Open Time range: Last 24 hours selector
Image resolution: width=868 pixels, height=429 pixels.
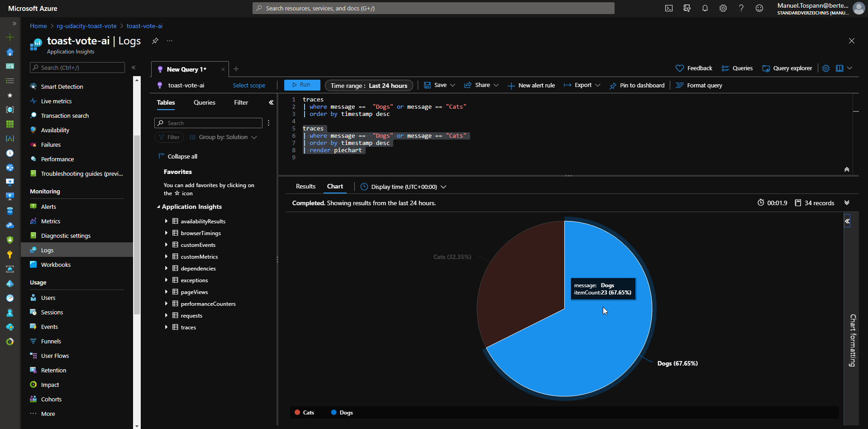(x=369, y=85)
